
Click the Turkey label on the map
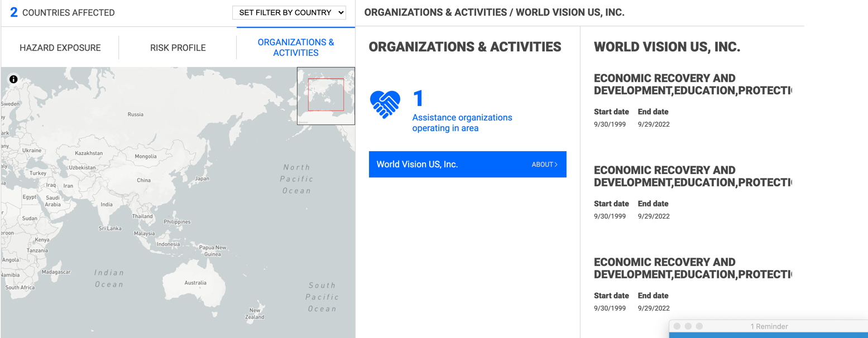point(38,173)
